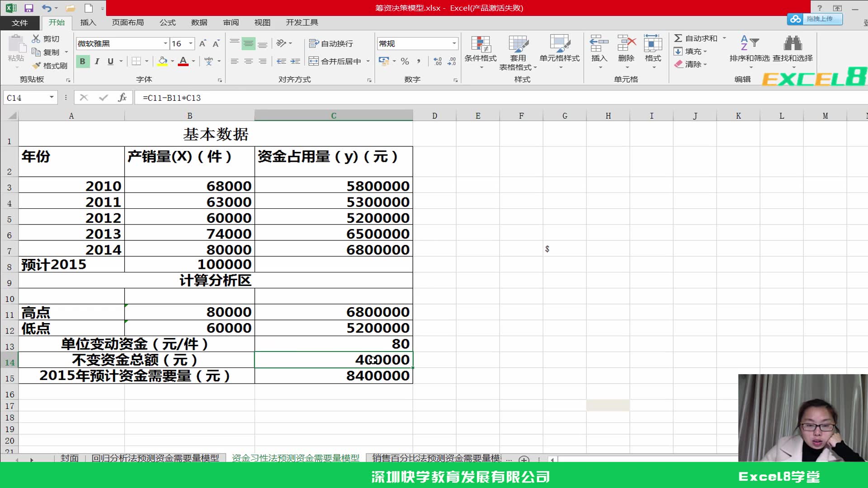The width and height of the screenshot is (868, 488).
Task: Open the 回归分析法预测资金需要量模型 sheet tab
Action: coord(156,458)
